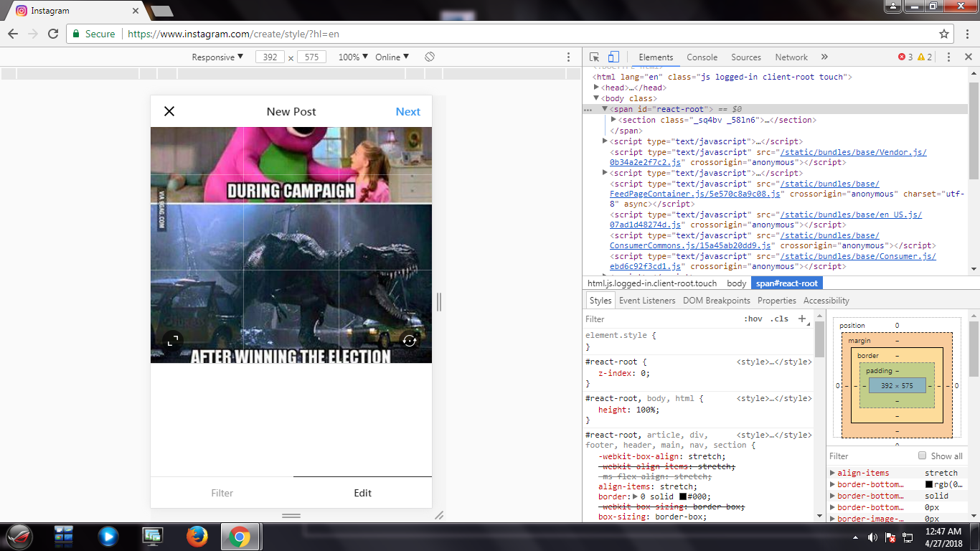Click the viewport height field 575
Image resolution: width=980 pixels, height=551 pixels.
[x=311, y=57]
